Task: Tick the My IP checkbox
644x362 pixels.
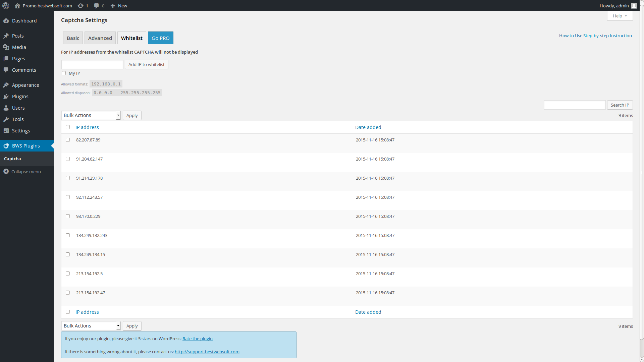Action: [64, 73]
